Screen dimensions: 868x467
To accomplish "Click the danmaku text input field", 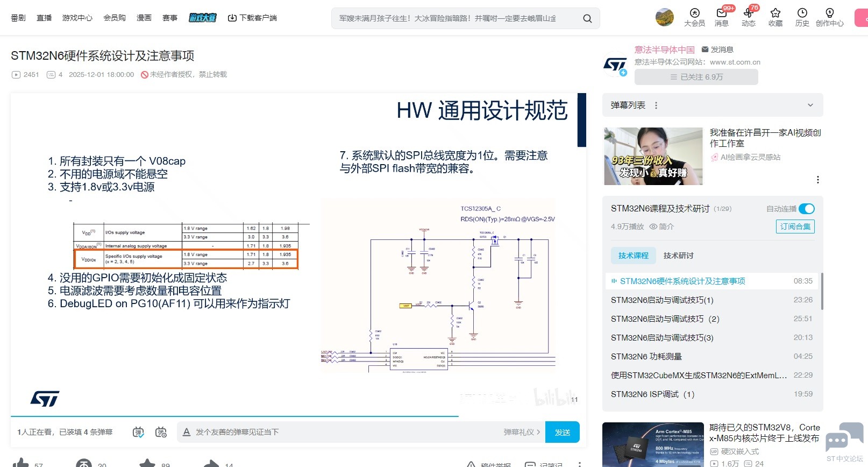I will (344, 432).
